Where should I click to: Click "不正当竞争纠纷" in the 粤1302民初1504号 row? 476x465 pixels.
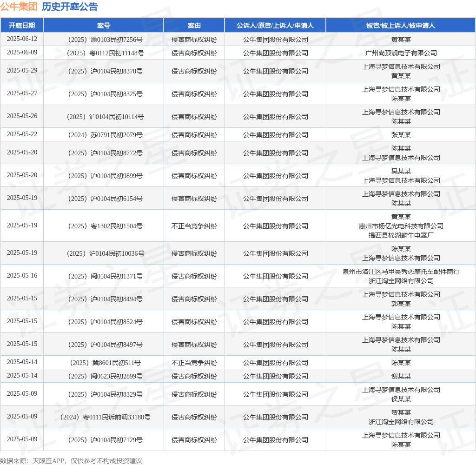pos(194,226)
